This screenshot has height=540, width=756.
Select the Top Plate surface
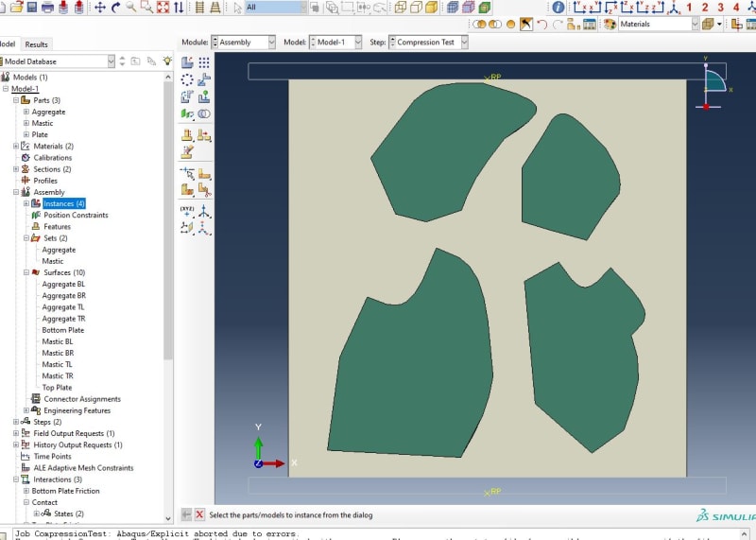pos(57,388)
